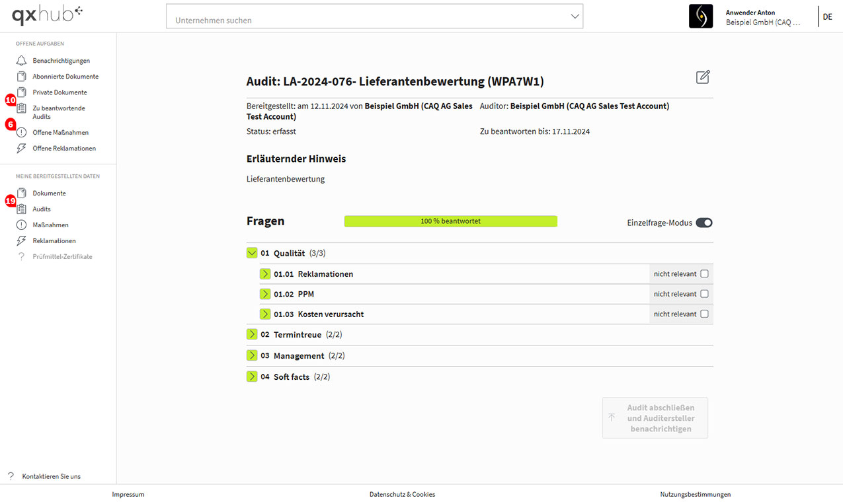Screen dimensions: 843x504
Task: Tick nicht relevant for Kosten verursacht
Action: pyautogui.click(x=704, y=314)
